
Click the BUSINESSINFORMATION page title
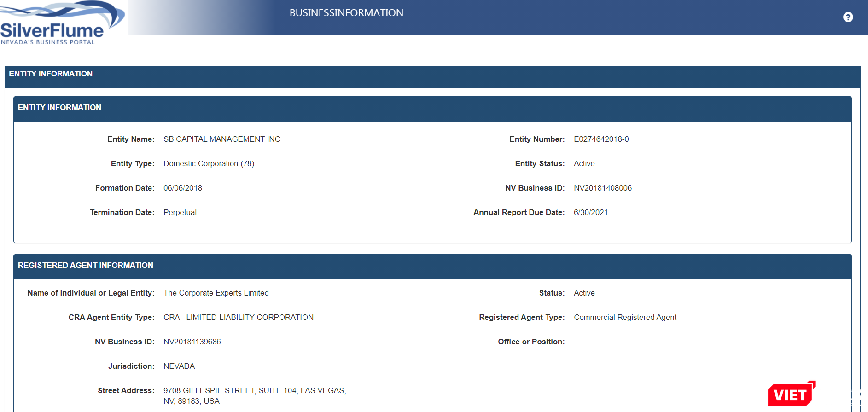click(x=346, y=13)
